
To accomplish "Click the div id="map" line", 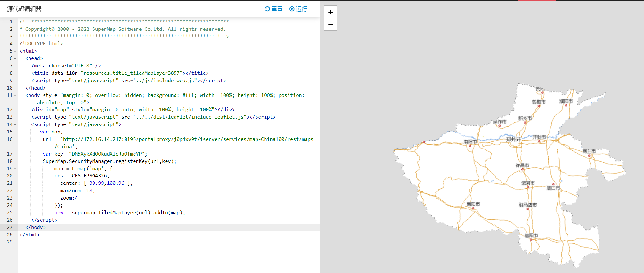I will [x=133, y=110].
